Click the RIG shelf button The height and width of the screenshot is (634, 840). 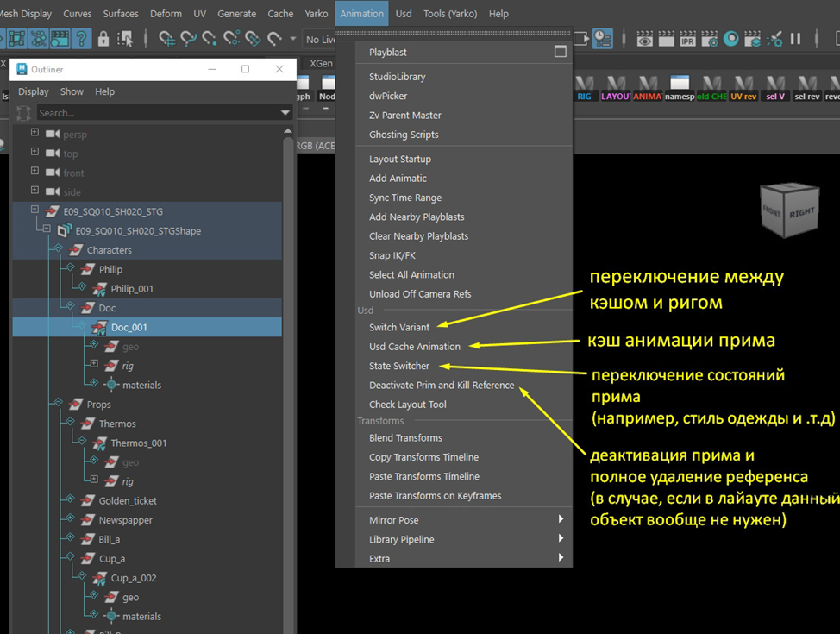pos(585,89)
